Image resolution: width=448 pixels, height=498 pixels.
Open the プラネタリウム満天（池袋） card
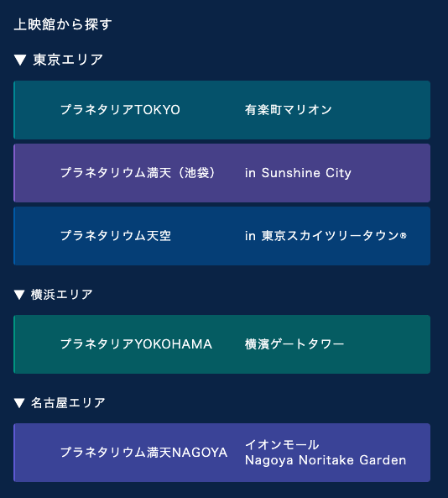tap(221, 173)
